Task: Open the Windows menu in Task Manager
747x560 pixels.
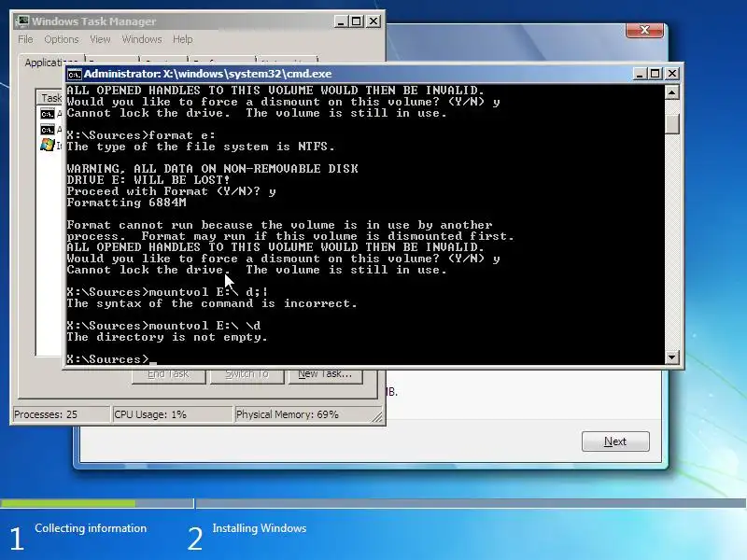Action: pyautogui.click(x=142, y=39)
